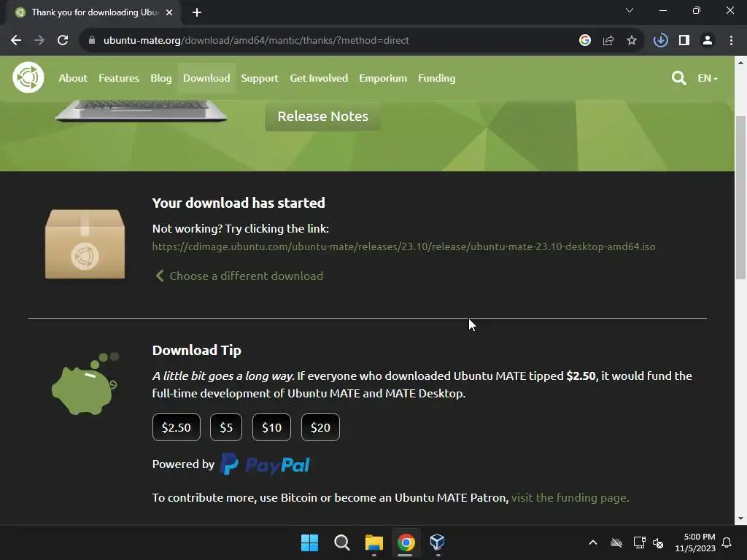Open the Support menu
The width and height of the screenshot is (747, 560).
[260, 78]
